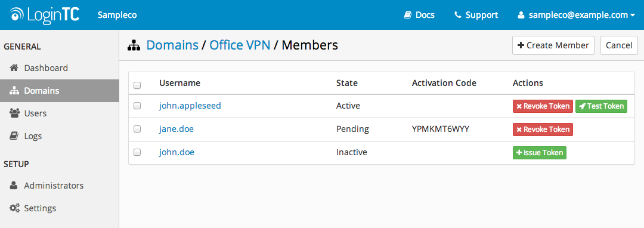
Task: Revoke token for john.appleseed
Action: tap(543, 106)
